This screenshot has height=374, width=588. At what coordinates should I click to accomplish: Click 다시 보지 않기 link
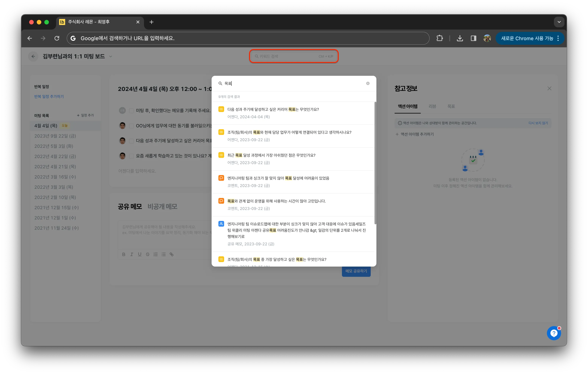[x=538, y=123]
